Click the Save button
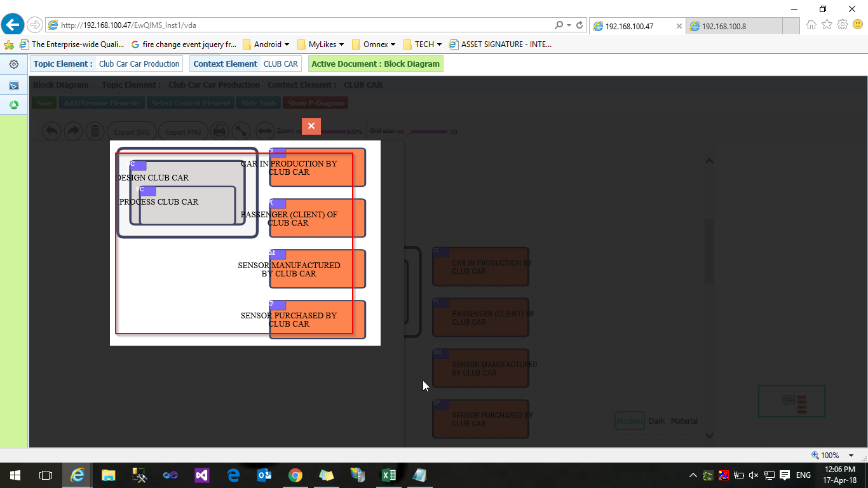Image resolution: width=868 pixels, height=488 pixels. click(x=44, y=103)
